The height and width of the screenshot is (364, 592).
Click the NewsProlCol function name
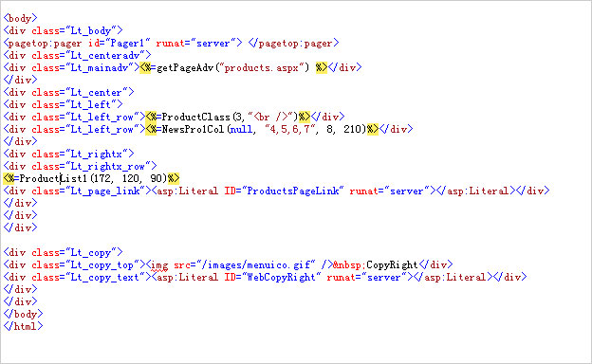(193, 129)
